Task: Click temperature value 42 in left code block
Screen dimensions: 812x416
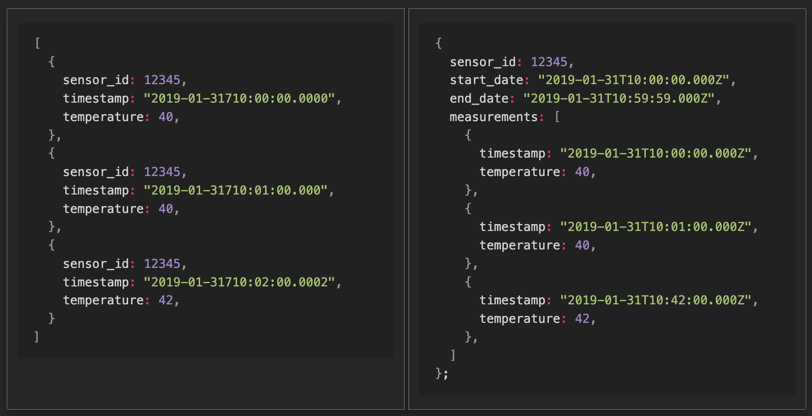Action: [x=164, y=300]
